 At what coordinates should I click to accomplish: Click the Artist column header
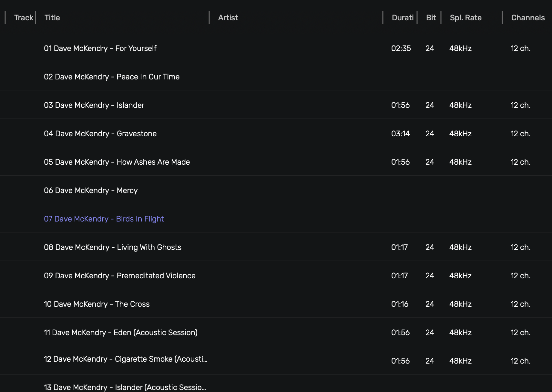tap(228, 18)
